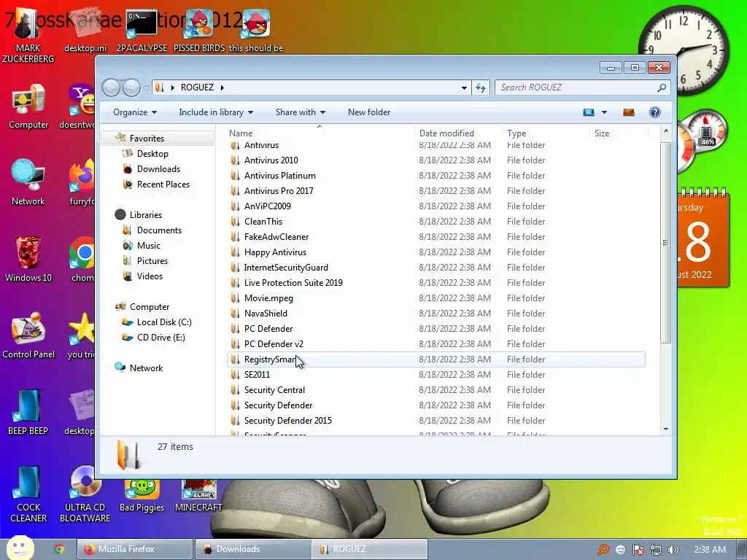
Task: Click volume speaker icon in system tray
Action: (x=673, y=550)
